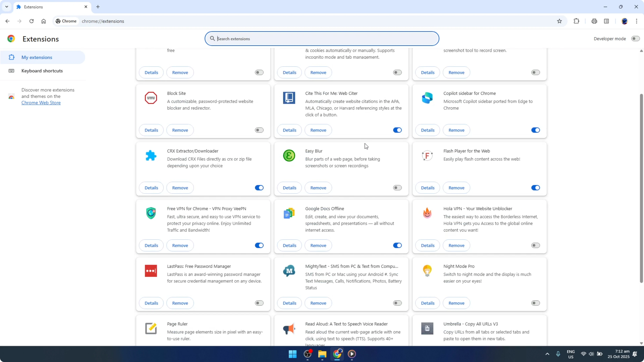
Task: Expand hidden system tray icons
Action: point(547,354)
